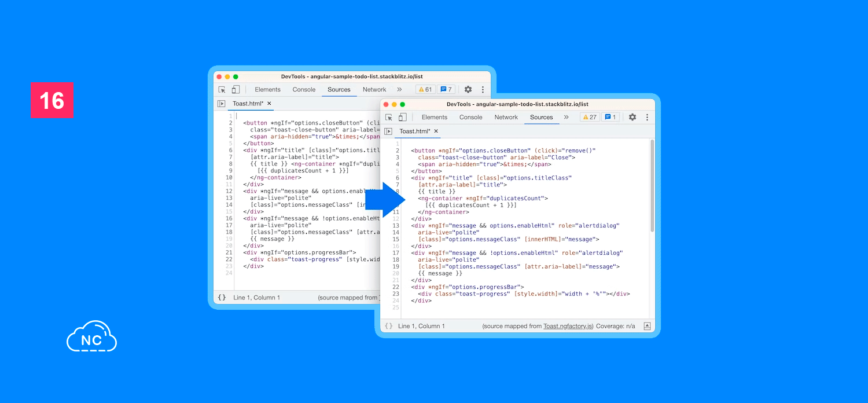
Task: Click Line 1, Column 1 in front window
Action: [x=422, y=326]
